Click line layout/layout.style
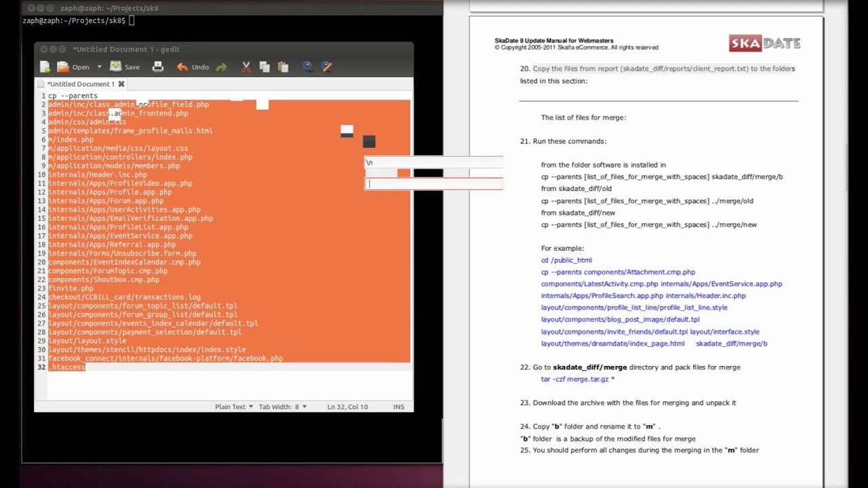868x488 pixels. pos(87,341)
